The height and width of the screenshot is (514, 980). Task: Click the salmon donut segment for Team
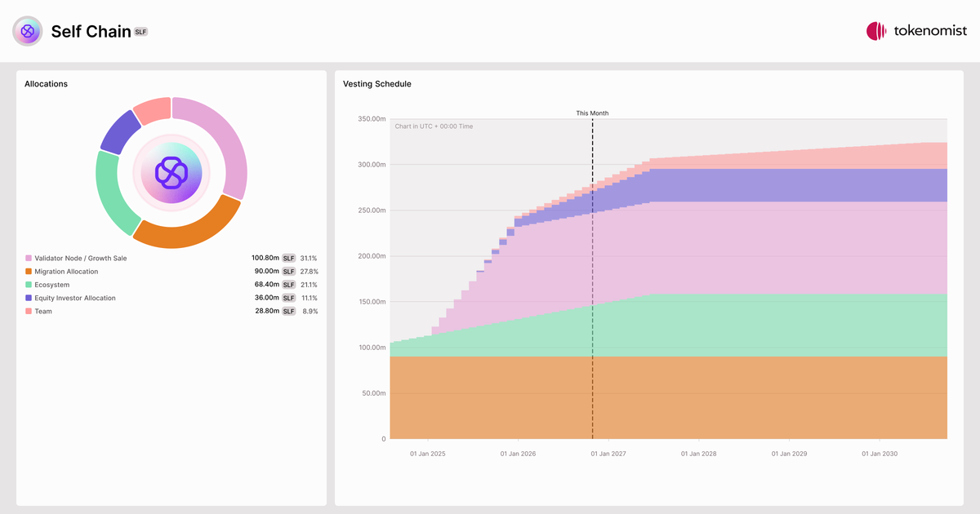coord(154,110)
